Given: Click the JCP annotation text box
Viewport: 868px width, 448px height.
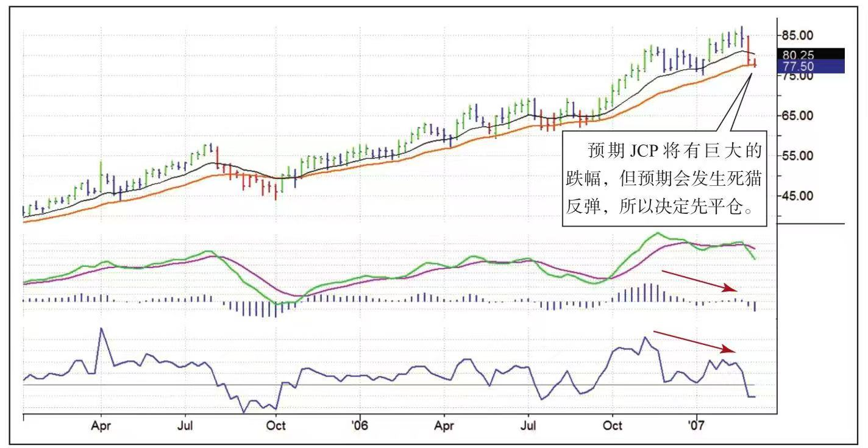Looking at the screenshot, I should [x=664, y=178].
